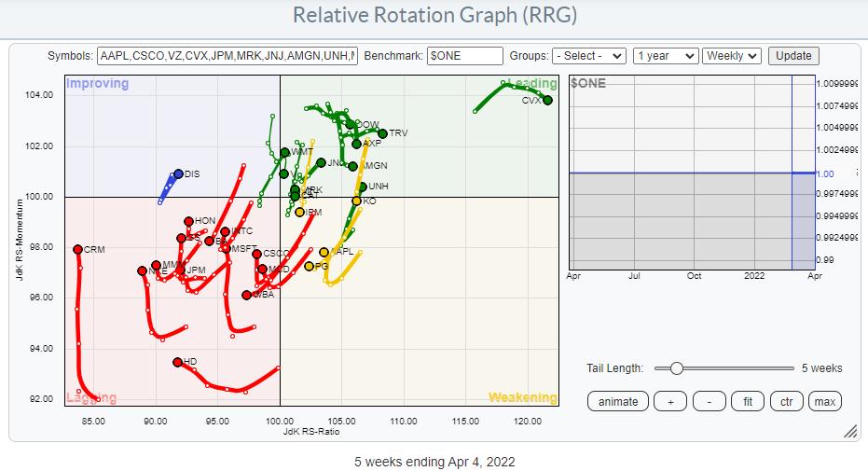Zoom out with the minus button
The width and height of the screenshot is (868, 471).
coord(709,401)
